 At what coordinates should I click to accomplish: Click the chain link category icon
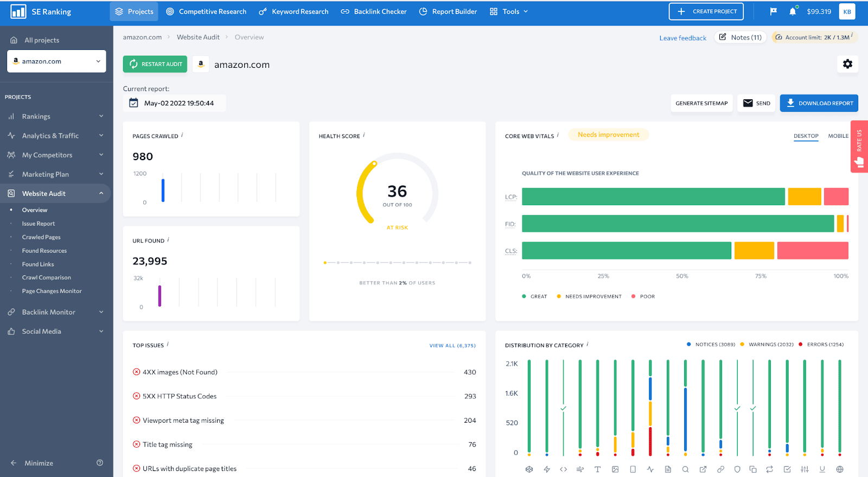click(x=720, y=469)
